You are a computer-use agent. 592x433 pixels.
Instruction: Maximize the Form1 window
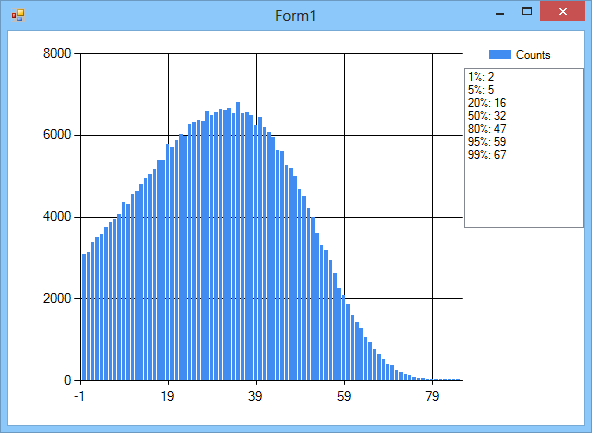[x=527, y=12]
